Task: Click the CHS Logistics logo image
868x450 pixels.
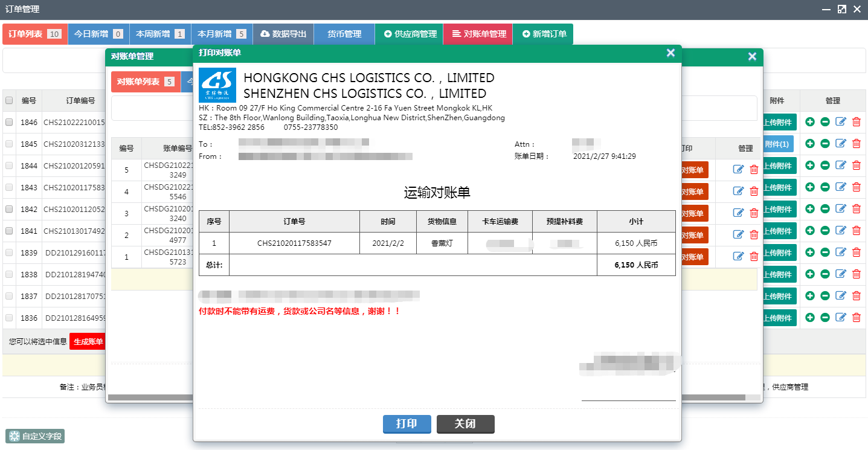Action: [x=217, y=85]
